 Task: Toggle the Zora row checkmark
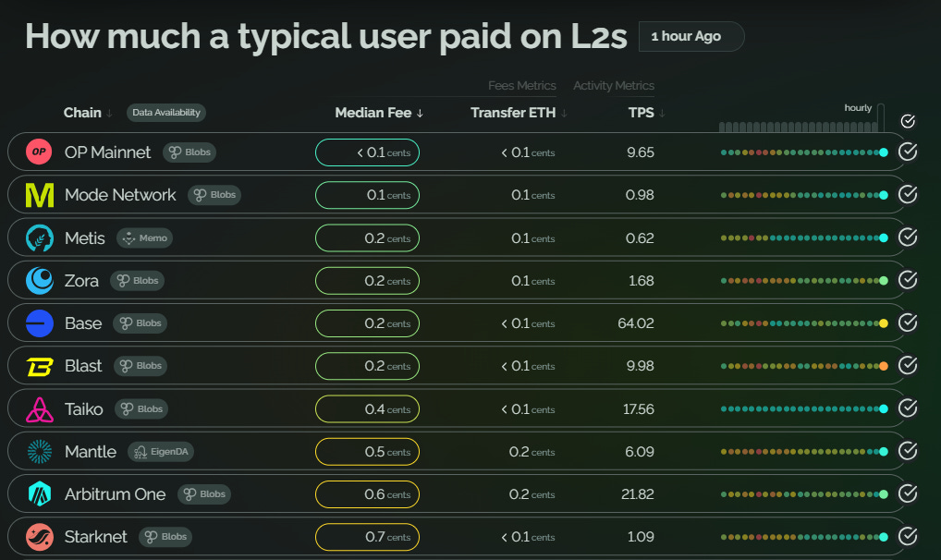[x=908, y=280]
